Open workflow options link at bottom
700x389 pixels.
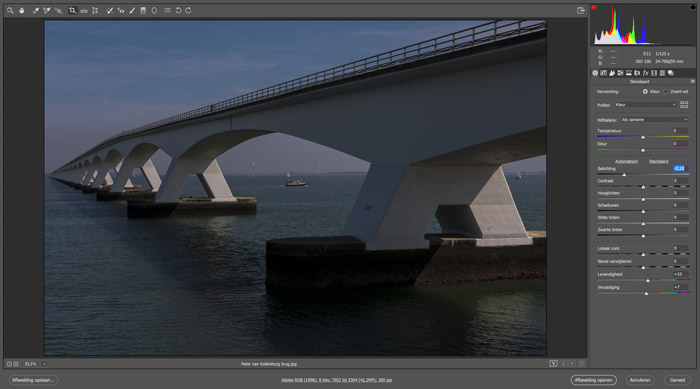pyautogui.click(x=337, y=380)
